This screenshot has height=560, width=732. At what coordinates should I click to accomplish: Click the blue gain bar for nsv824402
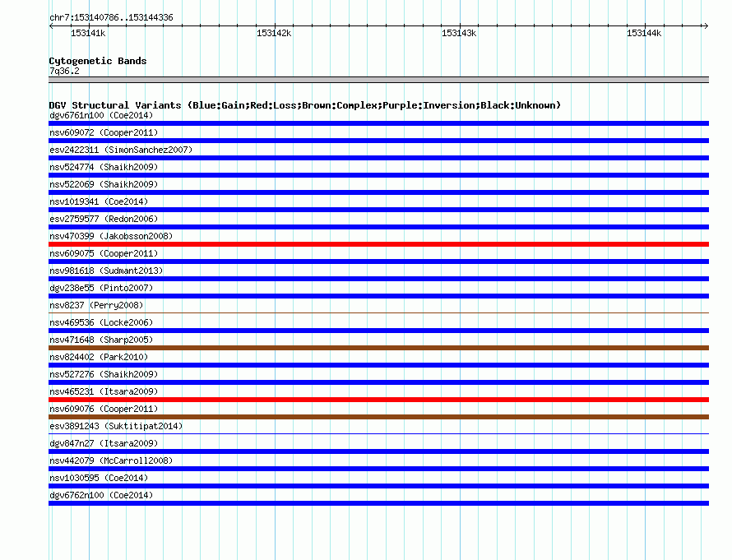[x=378, y=365]
